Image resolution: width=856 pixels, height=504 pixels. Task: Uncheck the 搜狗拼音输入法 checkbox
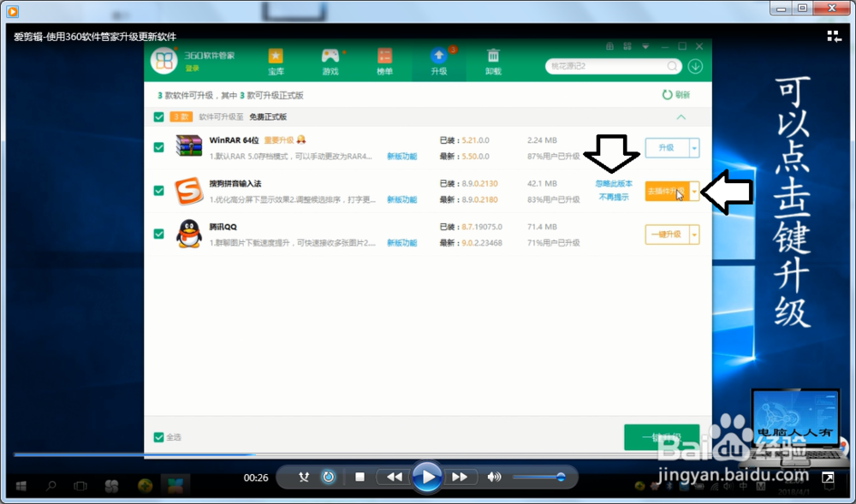159,190
